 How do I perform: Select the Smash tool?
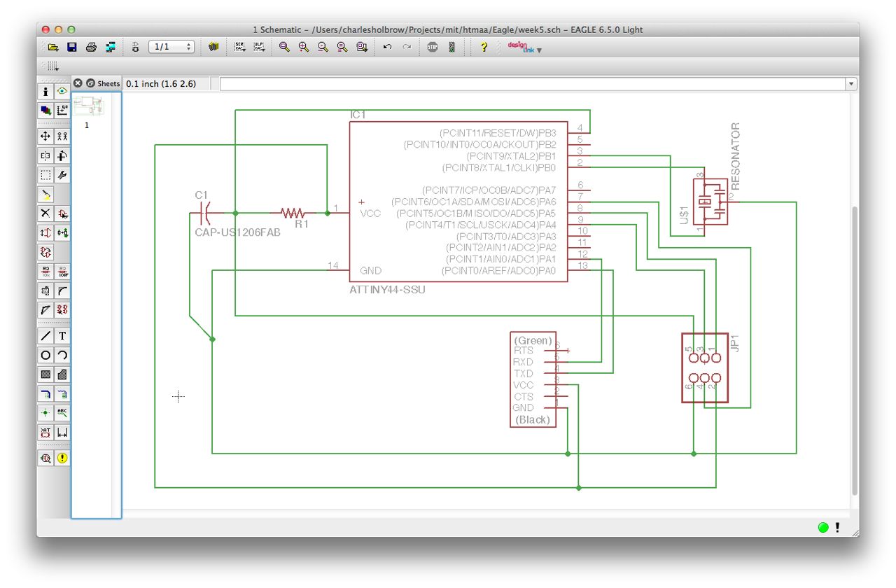[45, 290]
